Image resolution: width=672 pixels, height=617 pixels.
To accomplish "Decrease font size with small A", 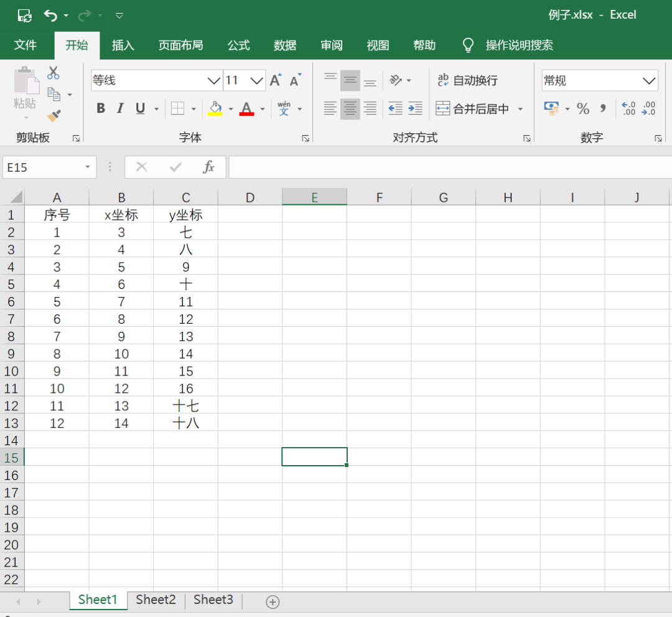I will pyautogui.click(x=296, y=80).
